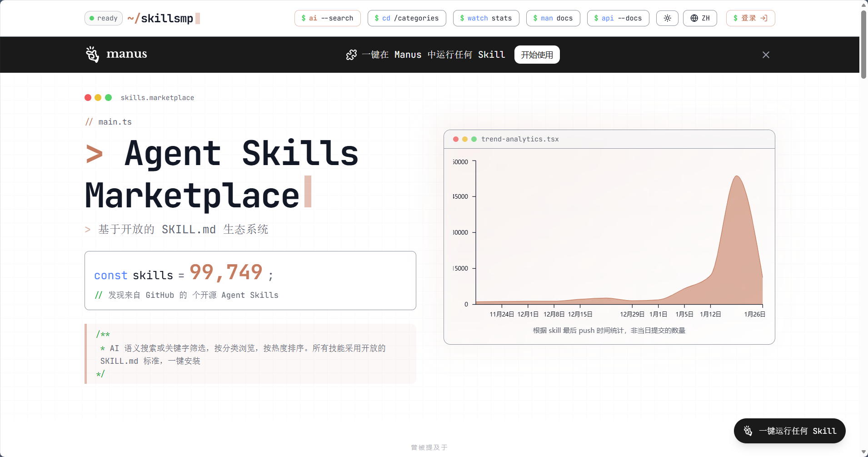Click the 1月26日 axis label on chart

click(x=755, y=314)
